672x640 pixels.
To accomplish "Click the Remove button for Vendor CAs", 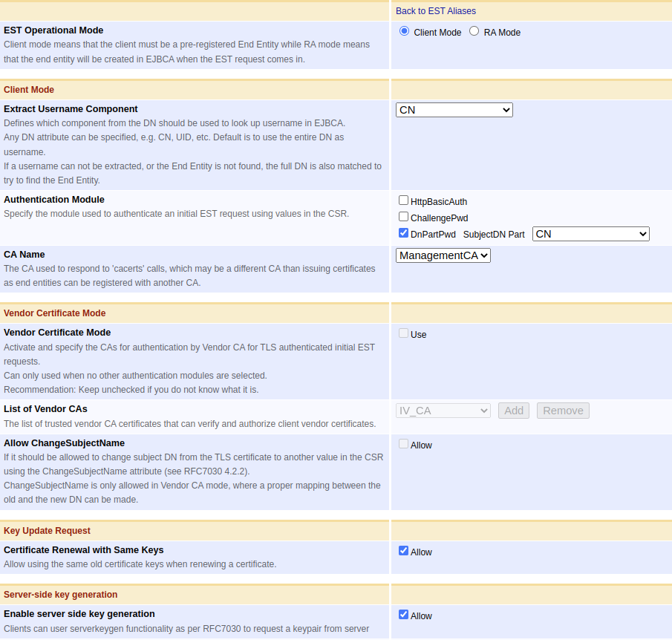I will [562, 410].
